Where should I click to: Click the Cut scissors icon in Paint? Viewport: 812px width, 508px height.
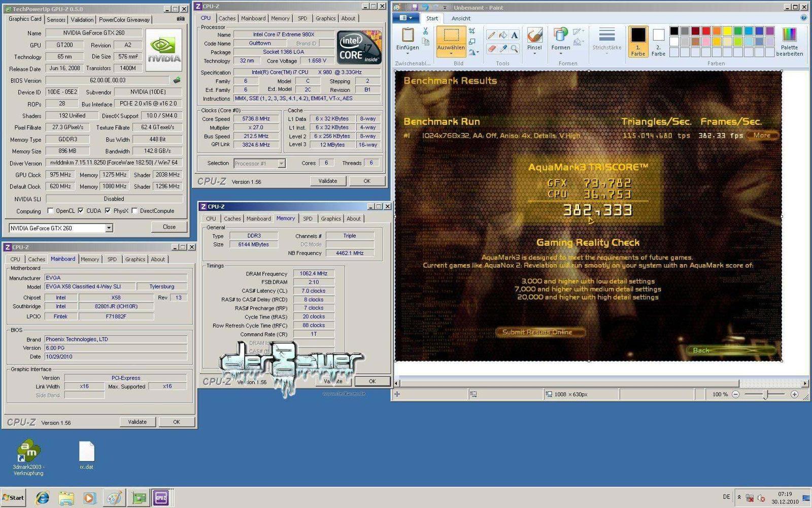tap(425, 31)
